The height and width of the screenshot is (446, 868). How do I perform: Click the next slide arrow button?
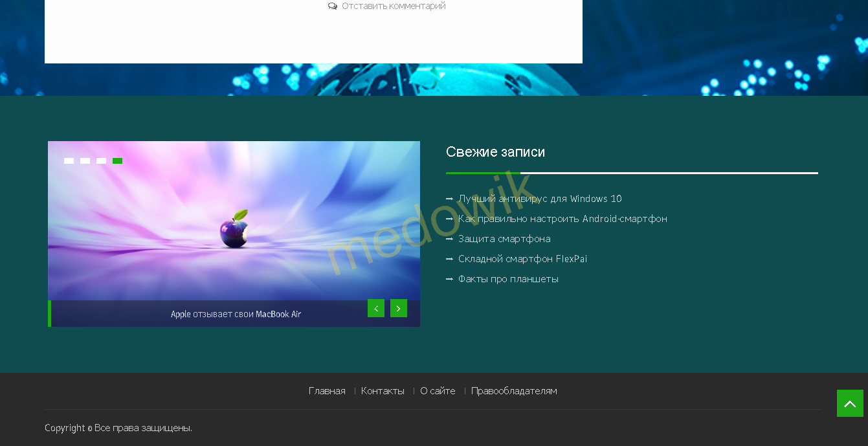(x=399, y=308)
